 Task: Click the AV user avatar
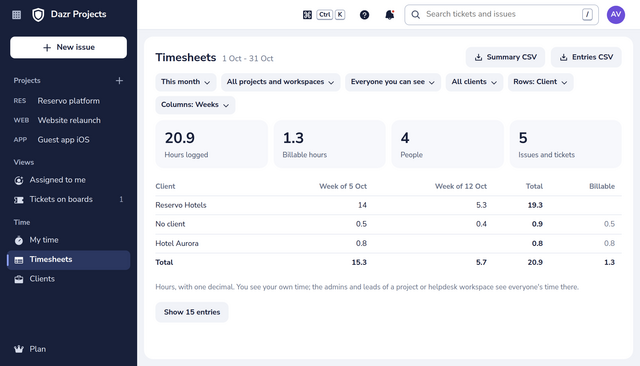tap(616, 15)
